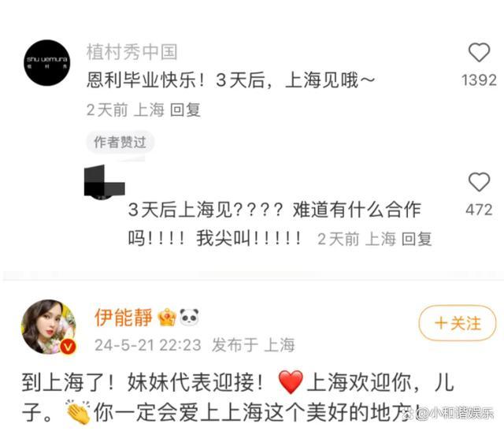
Task: Click the crown membership badge
Action: (167, 318)
